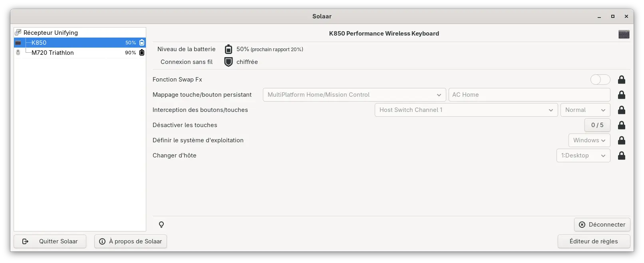Click the 90% battery value for M720

pyautogui.click(x=130, y=53)
